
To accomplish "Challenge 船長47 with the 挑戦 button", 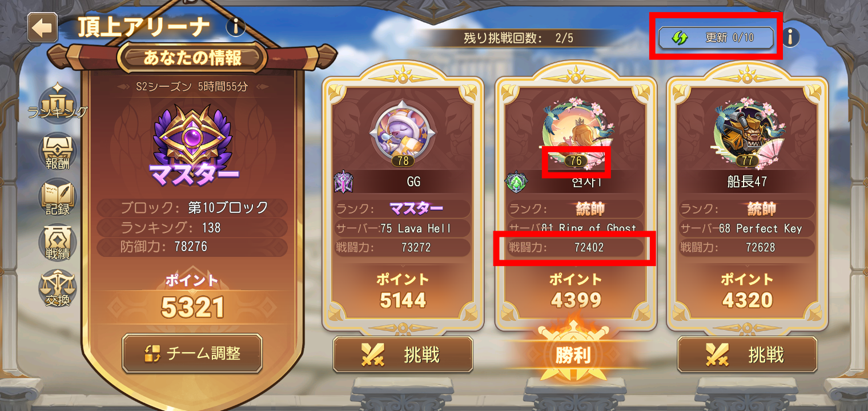I will tap(747, 354).
